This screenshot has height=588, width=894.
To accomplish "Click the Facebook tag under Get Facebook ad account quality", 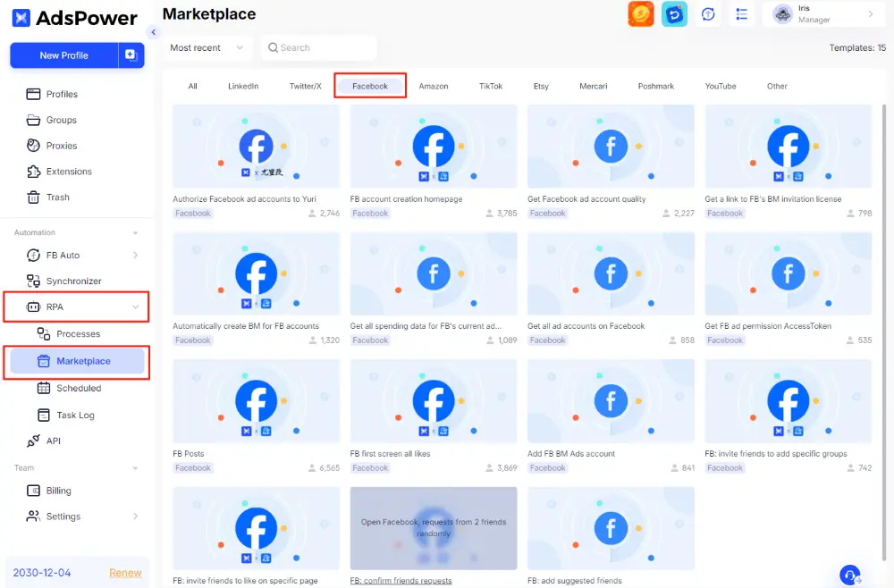I will click(547, 213).
